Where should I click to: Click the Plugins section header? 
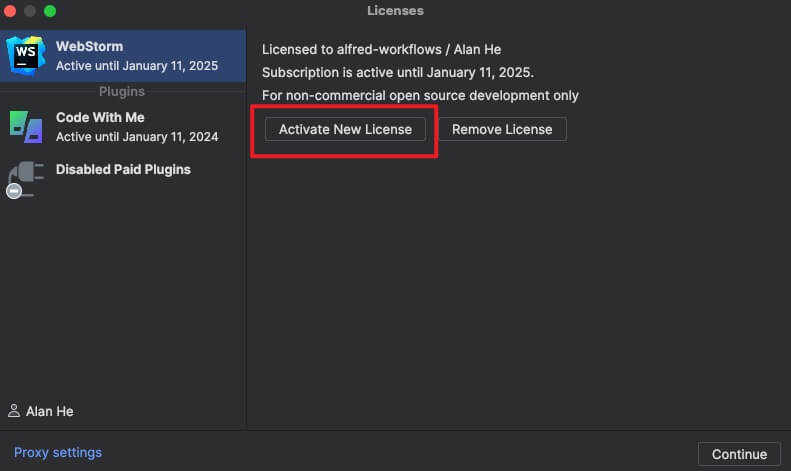(x=122, y=91)
